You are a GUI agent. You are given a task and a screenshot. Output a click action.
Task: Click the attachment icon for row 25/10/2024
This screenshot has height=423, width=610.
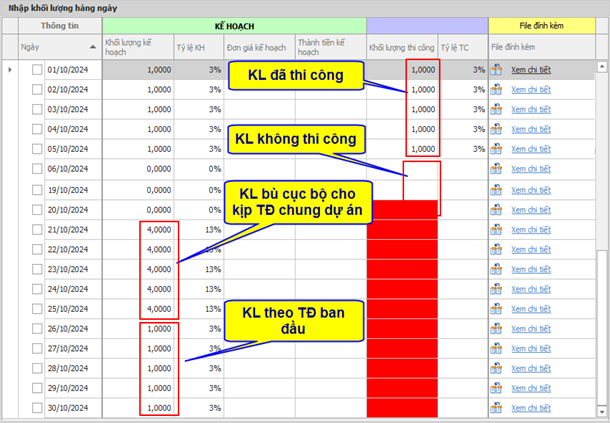[x=496, y=309]
